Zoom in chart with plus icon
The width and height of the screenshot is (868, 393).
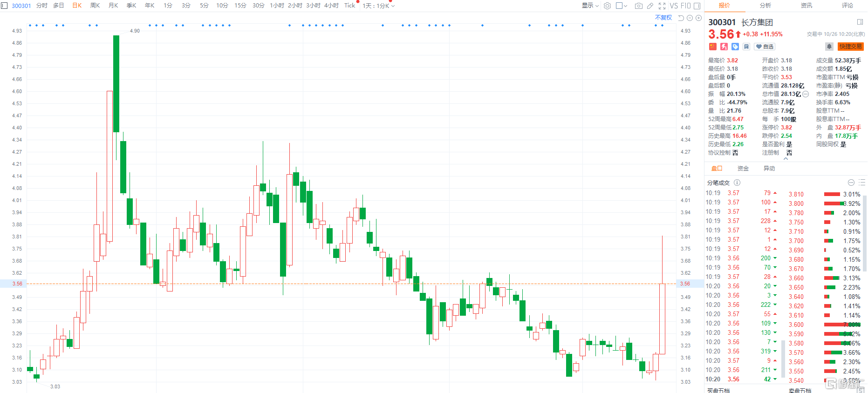698,18
